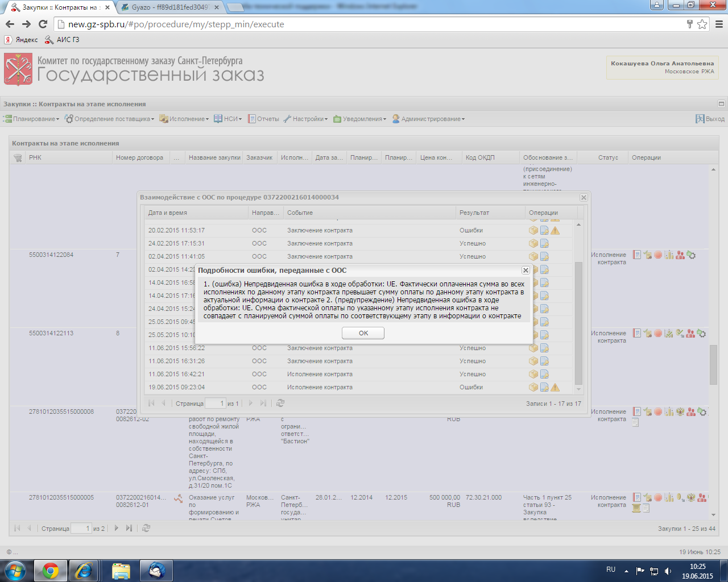
Task: Expand the Определение поставщика menu
Action: pyautogui.click(x=110, y=119)
